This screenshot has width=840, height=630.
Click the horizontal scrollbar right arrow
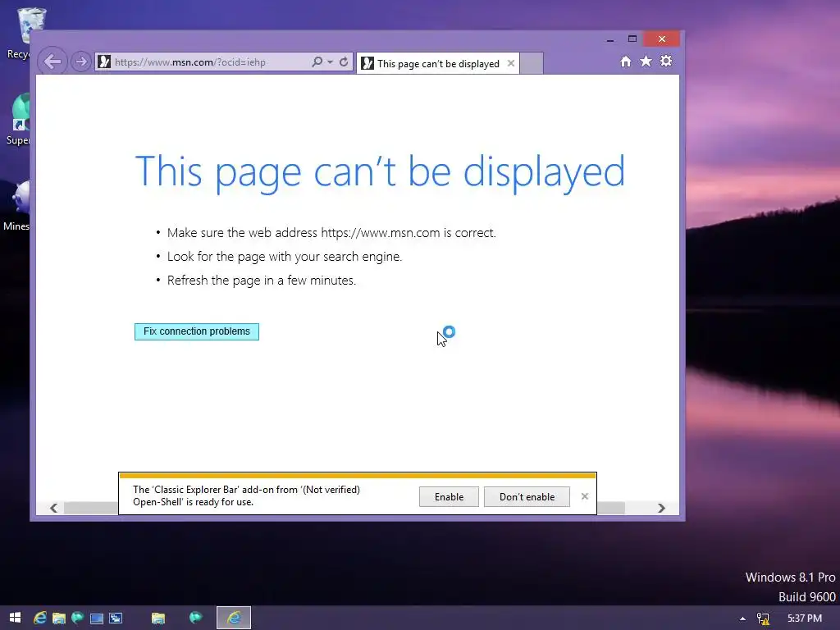click(662, 508)
